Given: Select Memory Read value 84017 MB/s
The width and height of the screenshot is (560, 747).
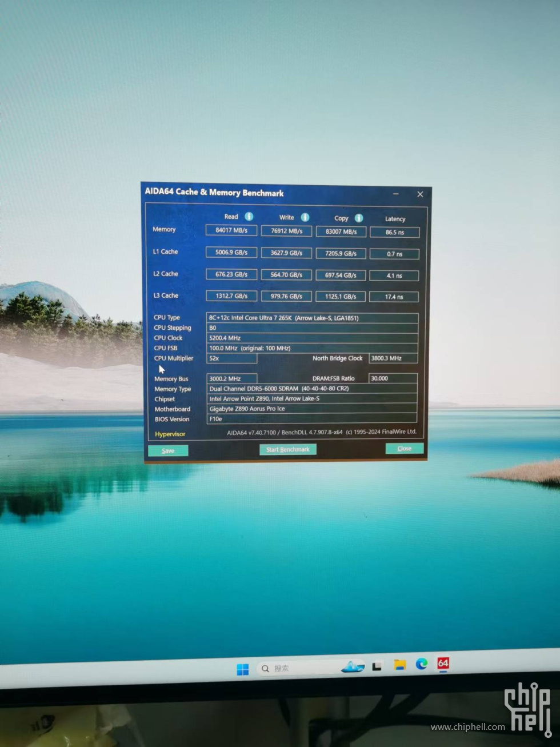Looking at the screenshot, I should click(231, 230).
